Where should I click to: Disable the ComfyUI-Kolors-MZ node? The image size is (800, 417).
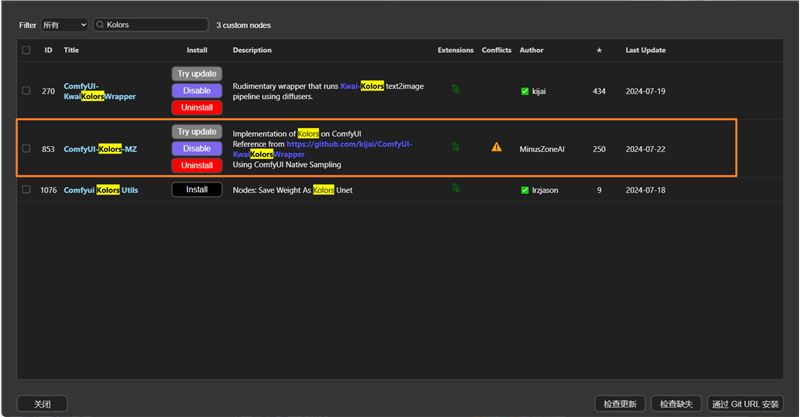click(x=197, y=148)
